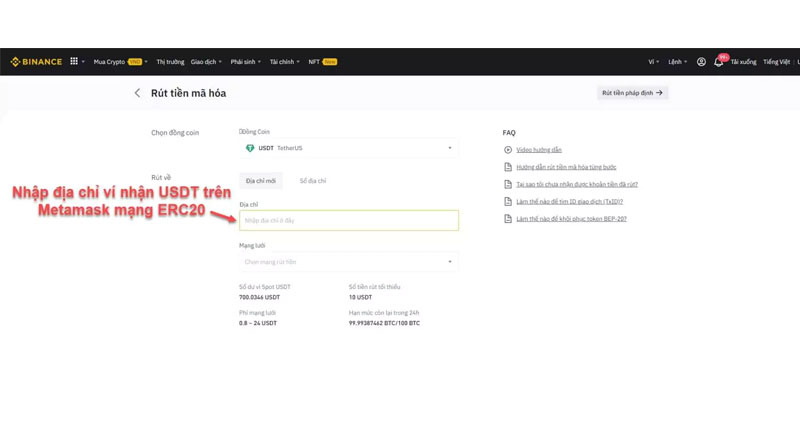Expand the Giao dịch menu
Image resolution: width=800 pixels, height=428 pixels.
pyautogui.click(x=206, y=62)
